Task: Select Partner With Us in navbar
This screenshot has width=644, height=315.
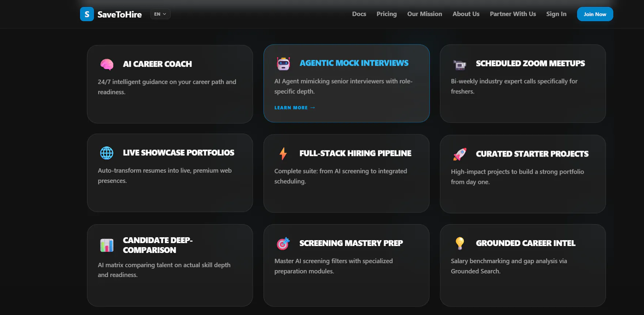Action: click(513, 14)
